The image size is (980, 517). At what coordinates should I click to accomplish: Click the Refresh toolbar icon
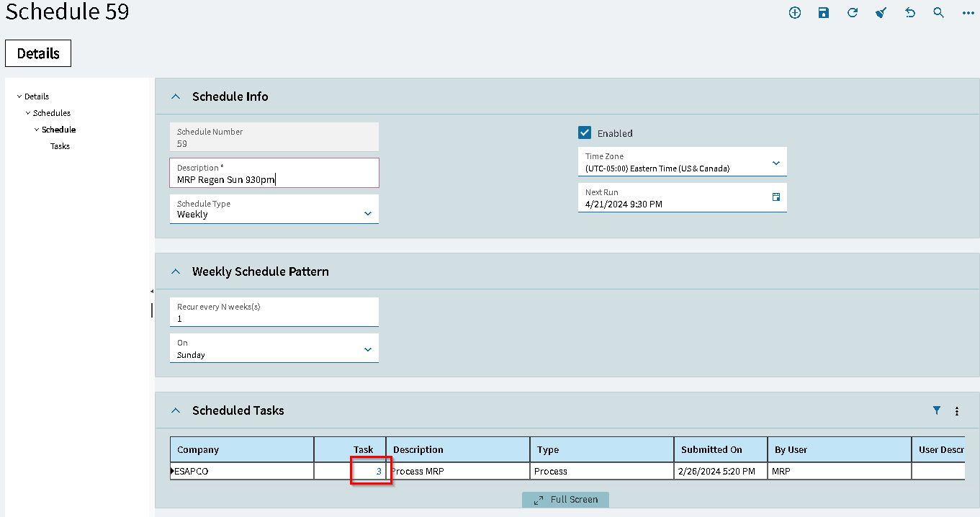[x=853, y=12]
